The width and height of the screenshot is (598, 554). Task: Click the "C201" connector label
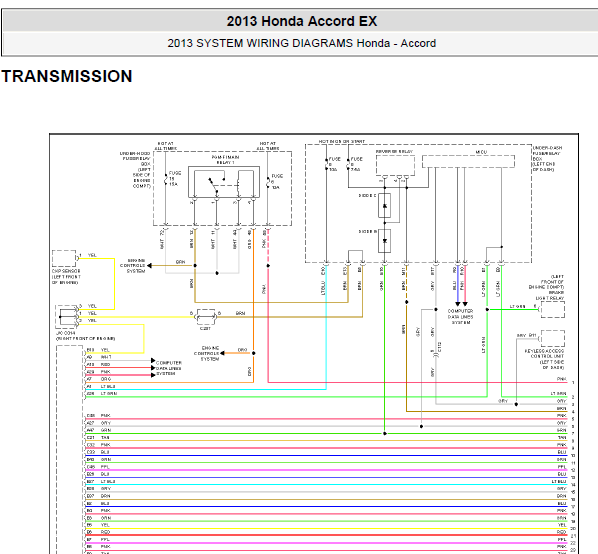point(205,328)
